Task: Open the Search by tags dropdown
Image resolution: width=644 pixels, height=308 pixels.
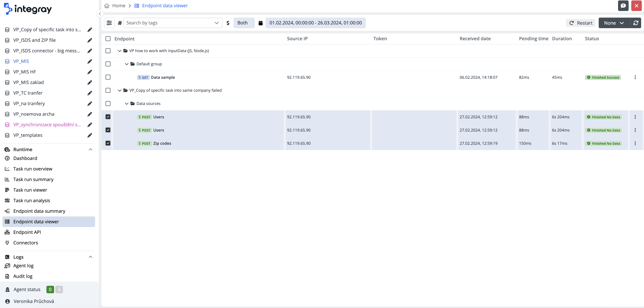Action: pos(173,23)
